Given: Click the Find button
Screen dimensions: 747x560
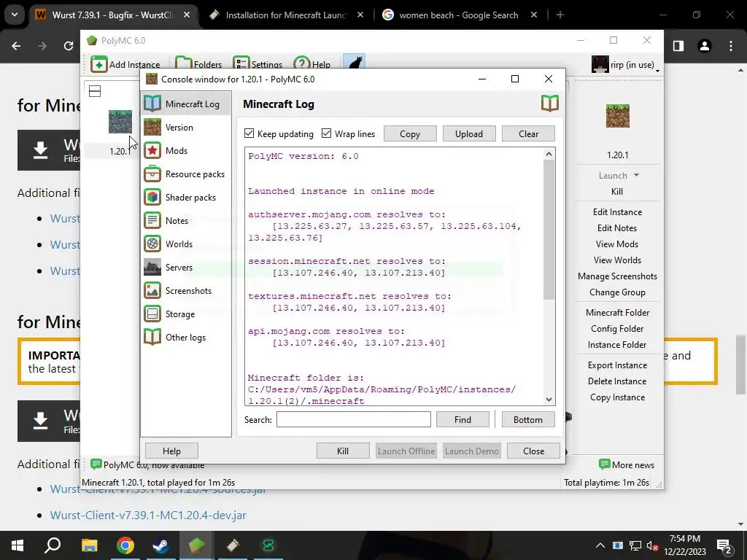Looking at the screenshot, I should [x=462, y=419].
